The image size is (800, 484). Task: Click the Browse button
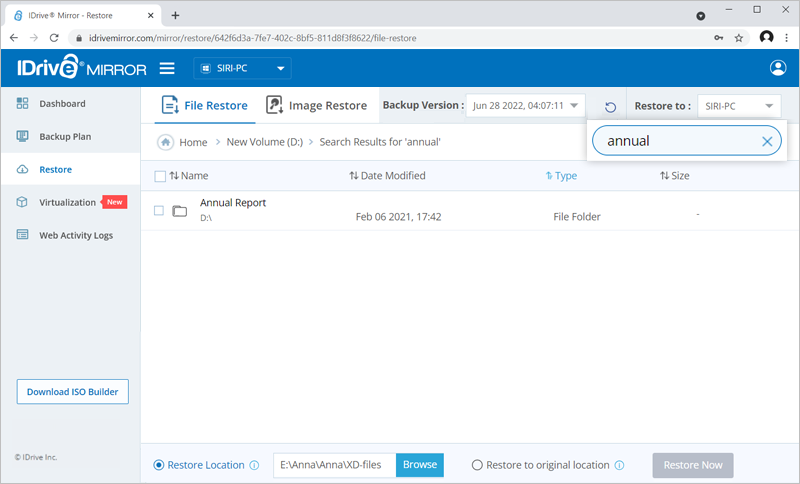pos(420,465)
